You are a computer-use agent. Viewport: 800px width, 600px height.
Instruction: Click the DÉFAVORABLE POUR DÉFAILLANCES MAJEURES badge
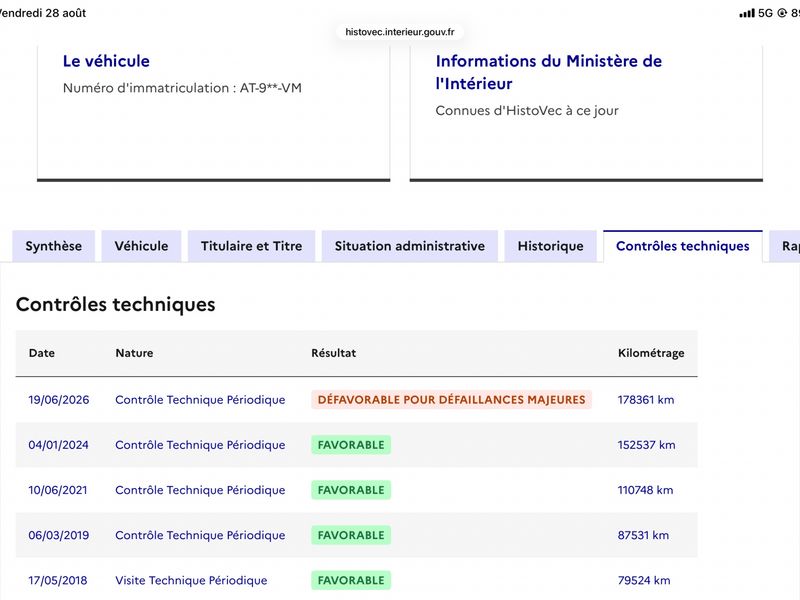click(452, 399)
